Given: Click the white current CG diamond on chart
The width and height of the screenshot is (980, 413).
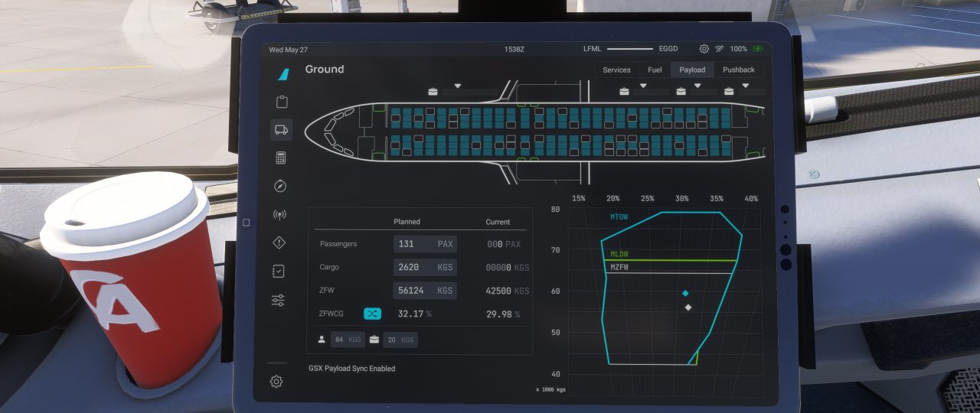Looking at the screenshot, I should tap(688, 307).
